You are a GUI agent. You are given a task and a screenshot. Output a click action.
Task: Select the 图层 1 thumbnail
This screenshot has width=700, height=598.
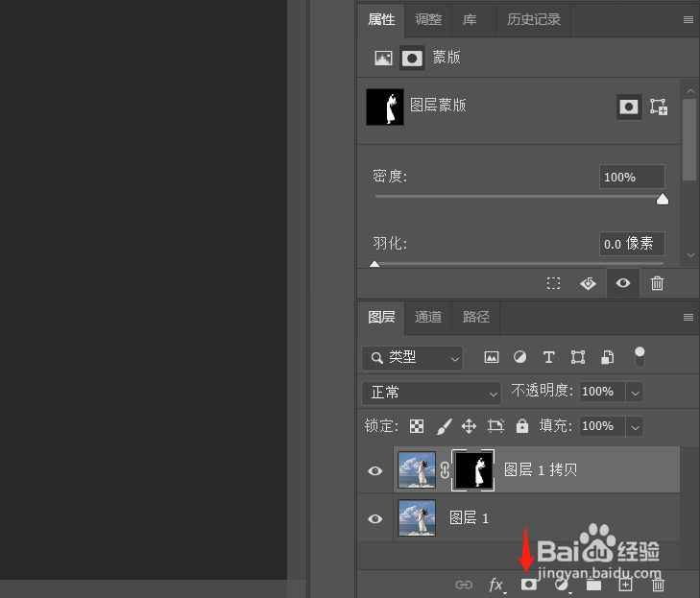pyautogui.click(x=417, y=518)
